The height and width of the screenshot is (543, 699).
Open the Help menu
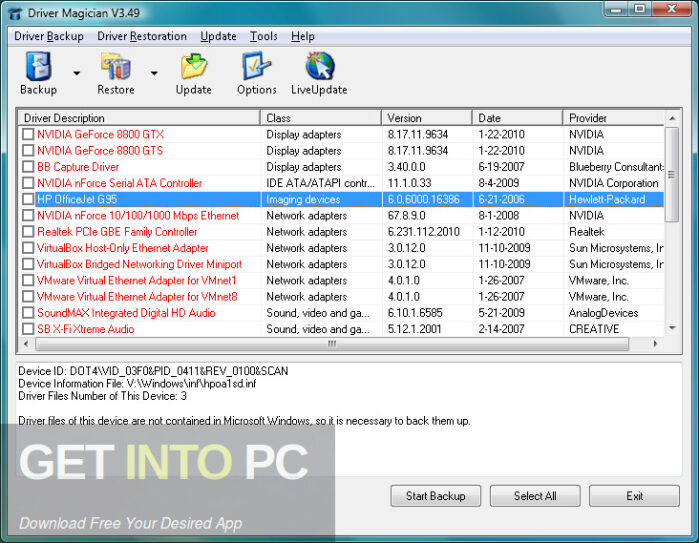[x=303, y=36]
